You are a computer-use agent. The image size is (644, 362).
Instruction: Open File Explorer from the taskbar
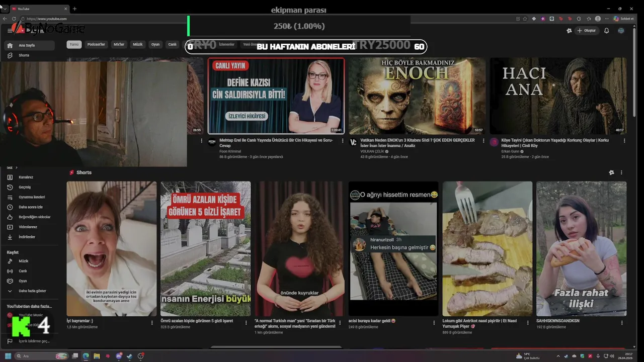[x=97, y=356]
